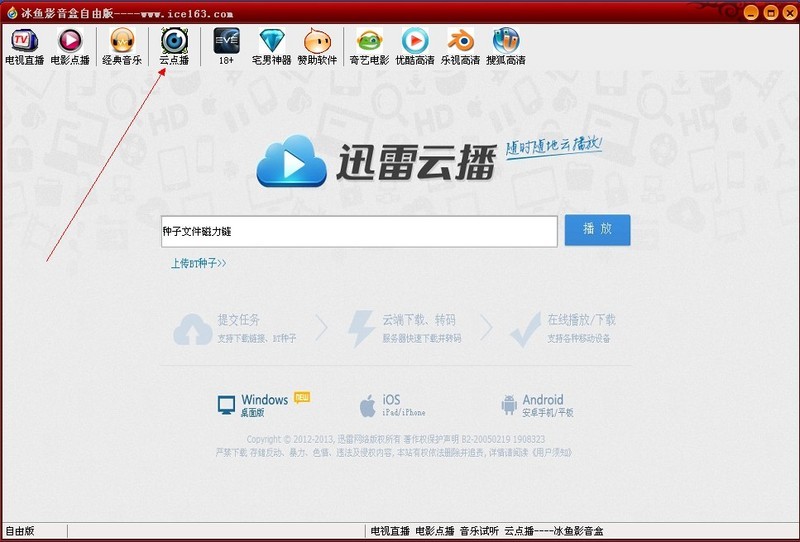Screen dimensions: 800x542
Task: Launch 奇艺电影 toolbar icon
Action: pos(369,46)
